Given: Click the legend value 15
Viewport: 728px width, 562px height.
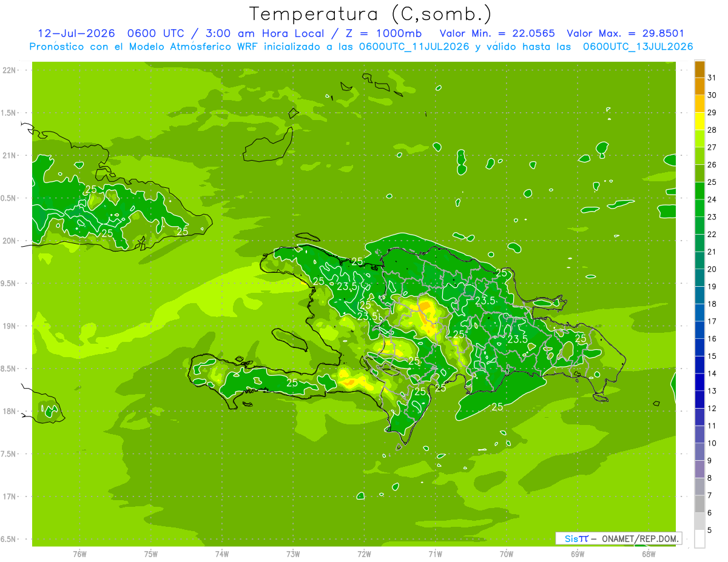Looking at the screenshot, I should click(712, 356).
